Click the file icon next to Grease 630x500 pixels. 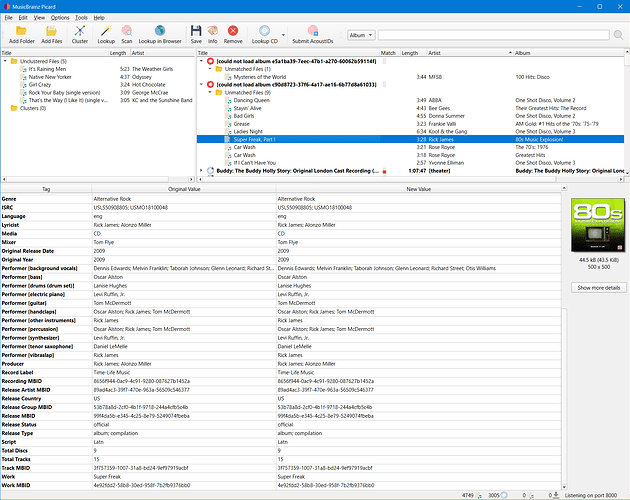[x=228, y=124]
